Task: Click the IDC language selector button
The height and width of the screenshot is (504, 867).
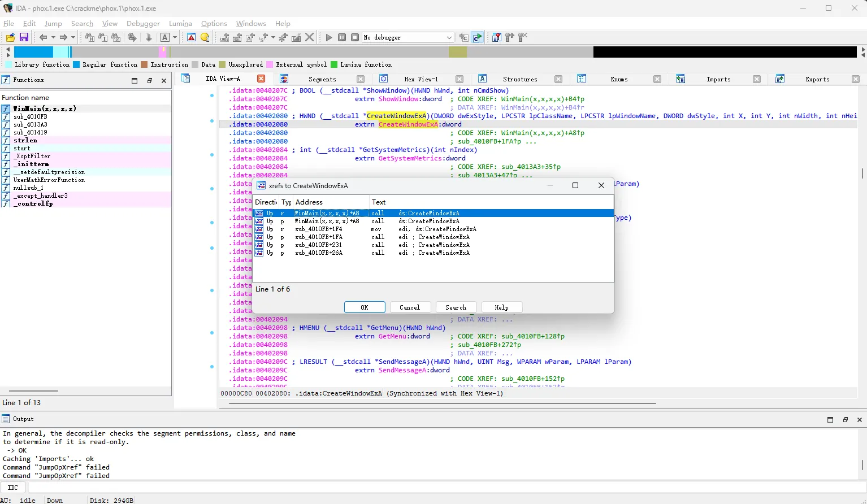Action: click(x=13, y=488)
